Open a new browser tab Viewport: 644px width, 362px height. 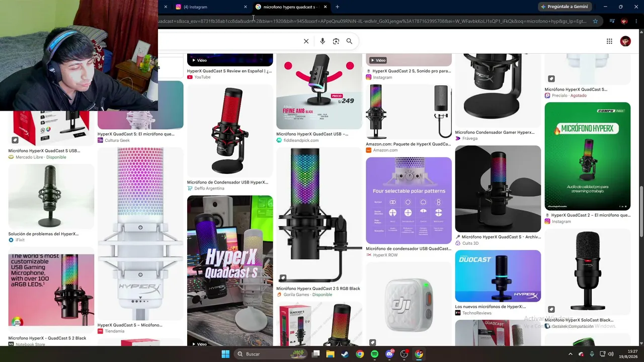(337, 7)
